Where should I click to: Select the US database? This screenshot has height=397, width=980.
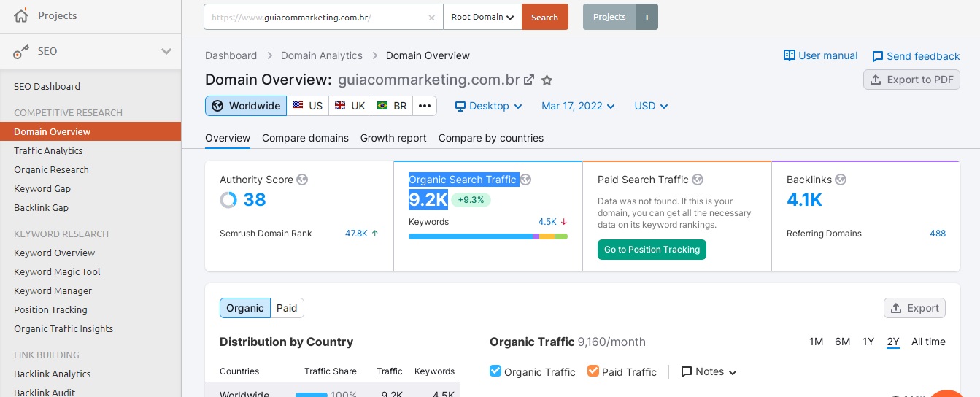(307, 106)
